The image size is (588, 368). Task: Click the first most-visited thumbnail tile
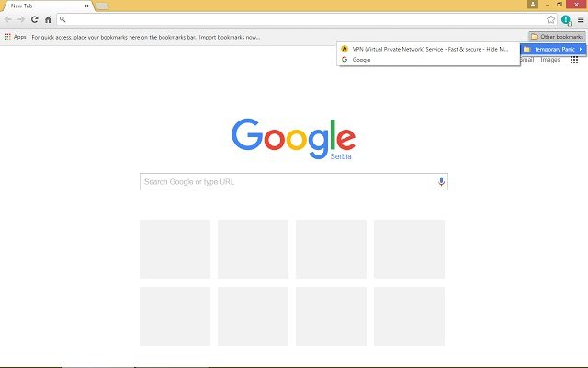point(175,248)
